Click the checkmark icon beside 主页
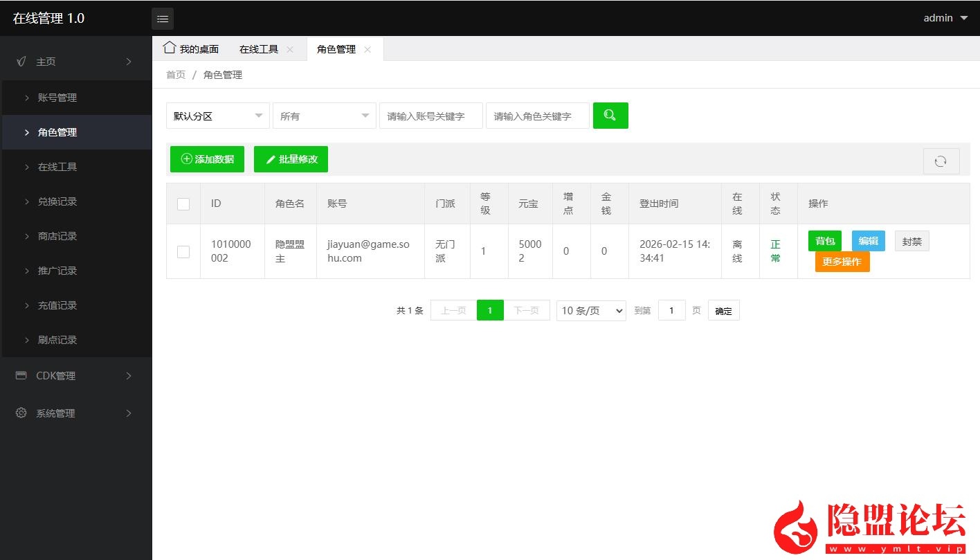The width and height of the screenshot is (980, 560). tap(21, 61)
